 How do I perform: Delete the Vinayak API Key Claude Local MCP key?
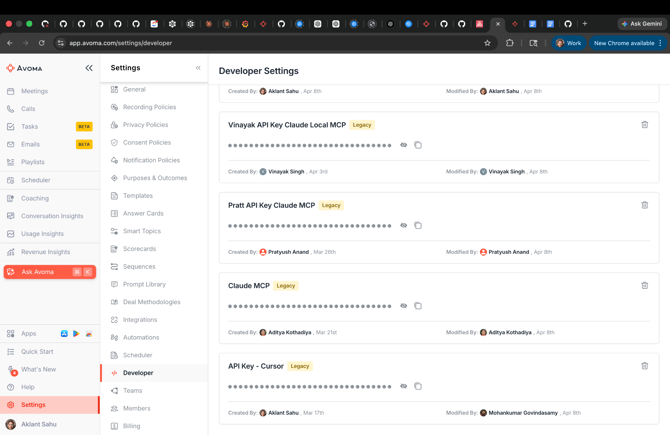point(644,125)
